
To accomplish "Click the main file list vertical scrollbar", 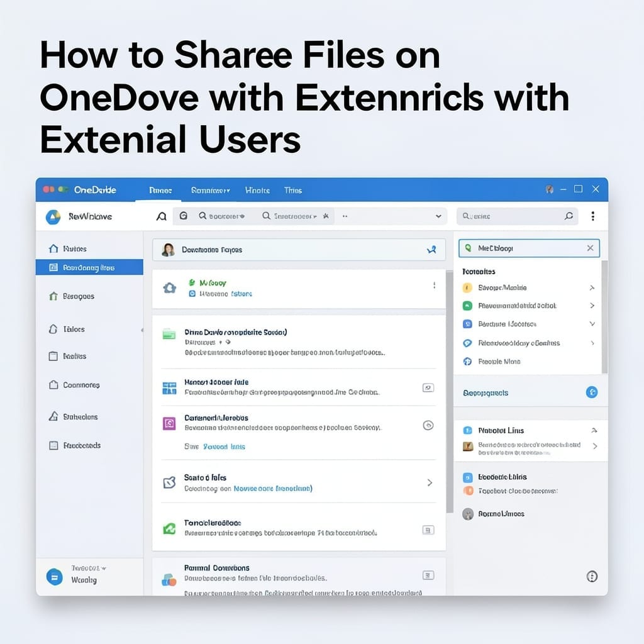I will point(450,391).
